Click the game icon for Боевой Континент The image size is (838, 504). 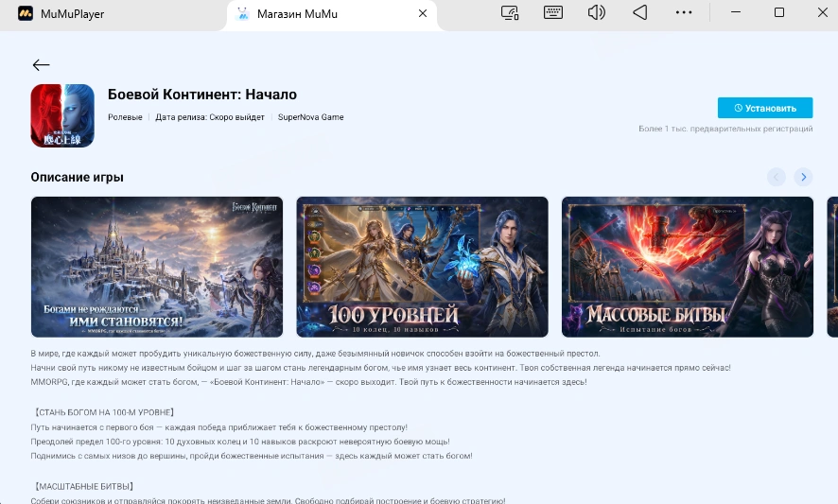tap(62, 115)
